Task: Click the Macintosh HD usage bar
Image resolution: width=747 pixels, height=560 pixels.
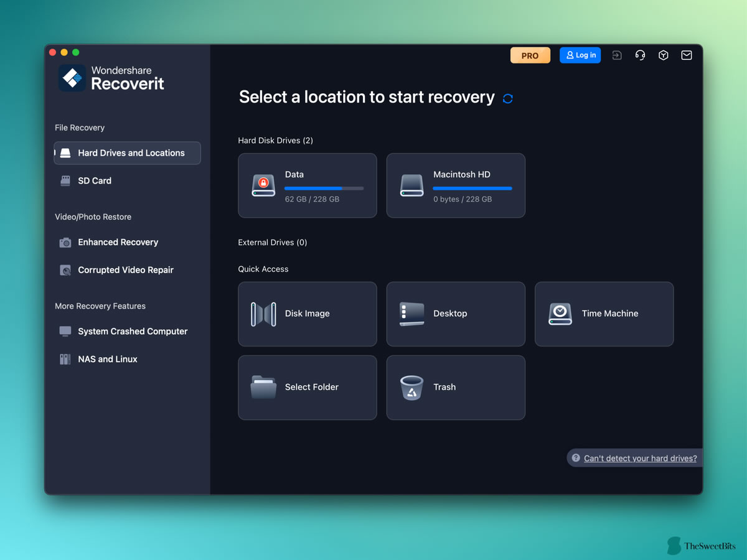Action: click(x=472, y=188)
